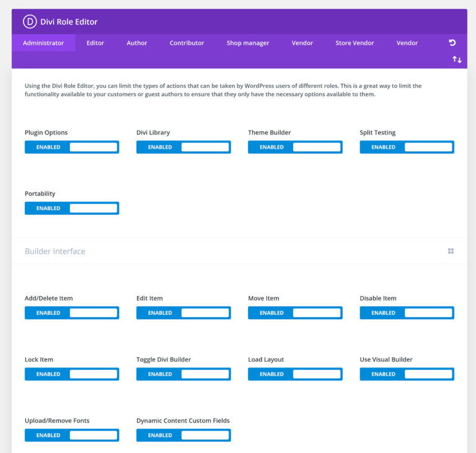Disable Dynamic Content Custom Fields toggle
476x453 pixels.
[x=183, y=435]
